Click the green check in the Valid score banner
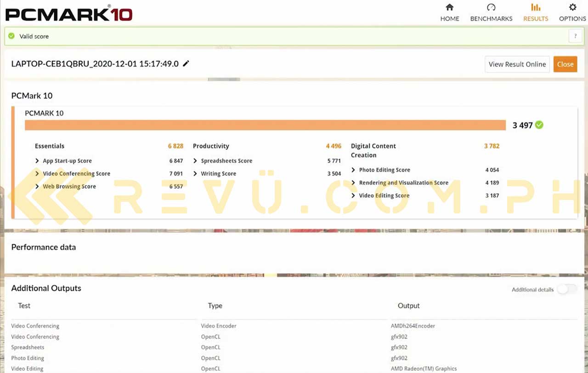 point(11,36)
